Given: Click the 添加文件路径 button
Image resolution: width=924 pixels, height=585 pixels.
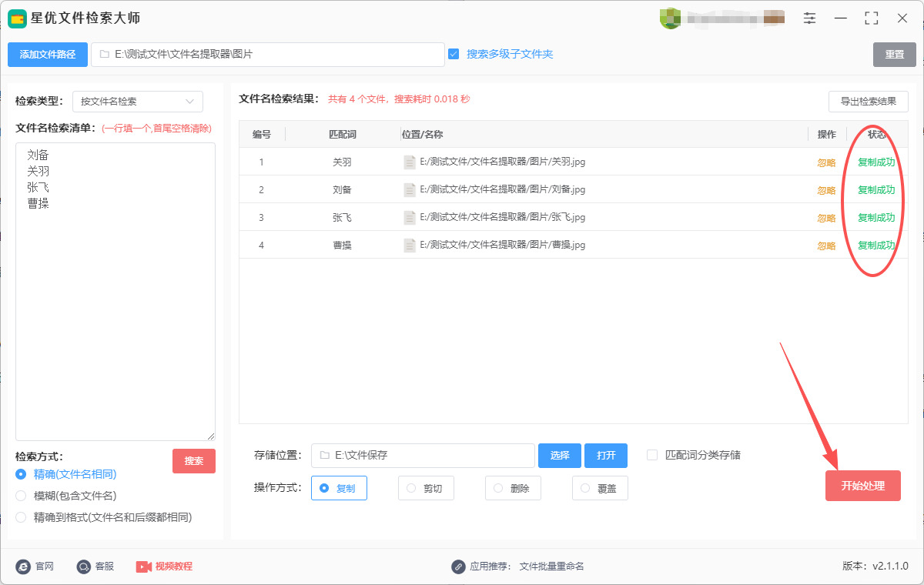Looking at the screenshot, I should [x=48, y=55].
